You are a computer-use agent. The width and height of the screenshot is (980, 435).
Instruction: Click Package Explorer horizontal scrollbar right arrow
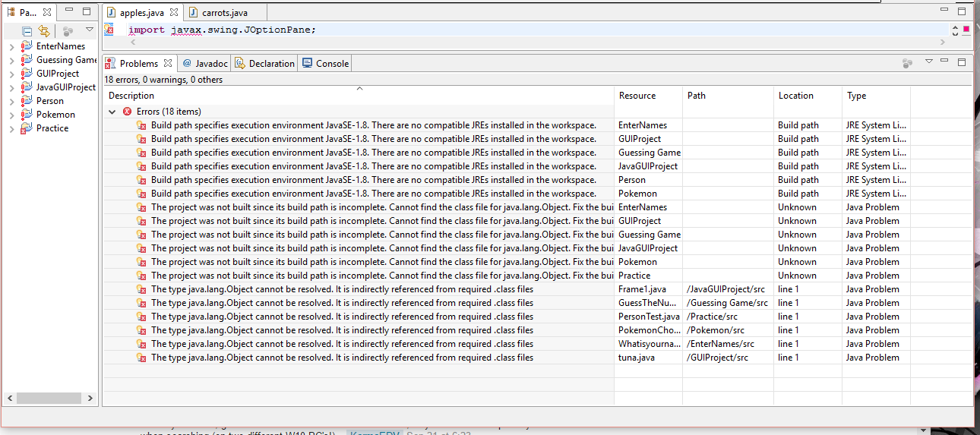(90, 398)
